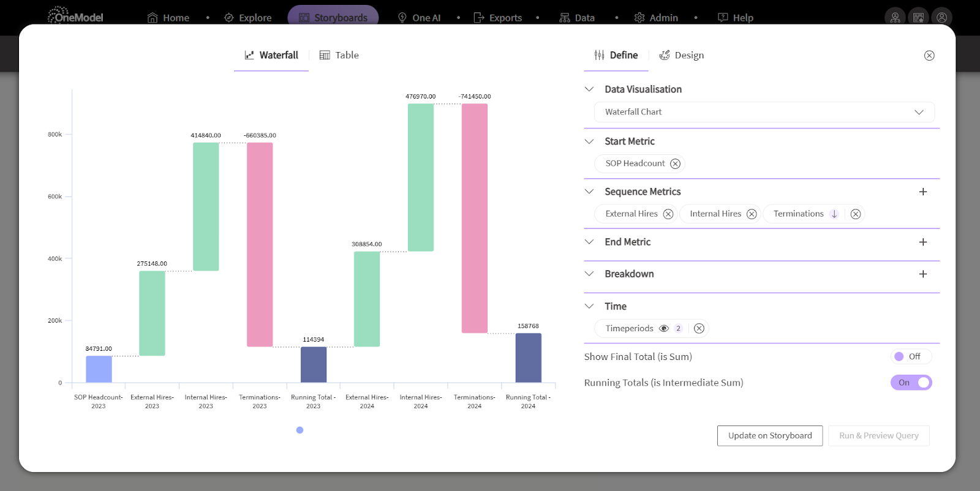Toggle Timeperiods eye visibility icon
The height and width of the screenshot is (491, 980).
click(x=664, y=328)
